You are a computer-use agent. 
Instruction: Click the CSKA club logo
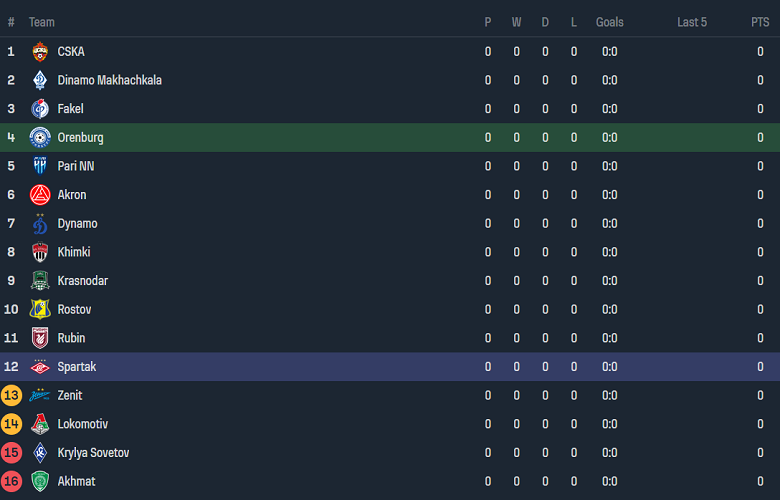click(40, 52)
